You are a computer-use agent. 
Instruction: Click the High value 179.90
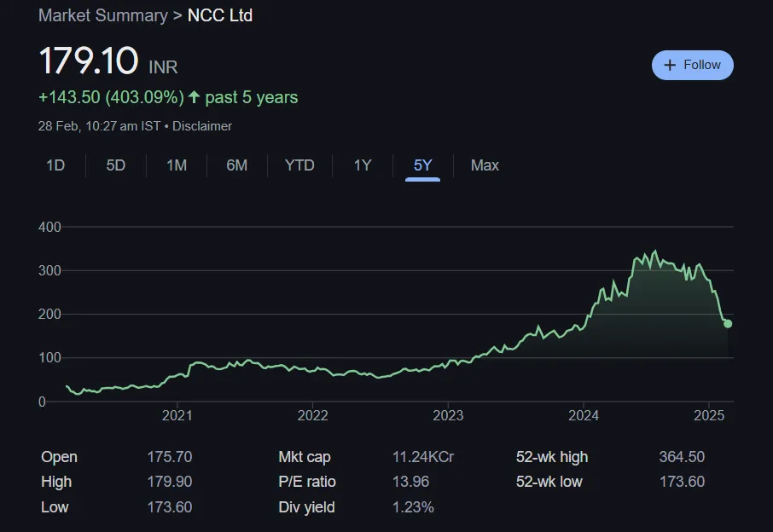point(170,482)
